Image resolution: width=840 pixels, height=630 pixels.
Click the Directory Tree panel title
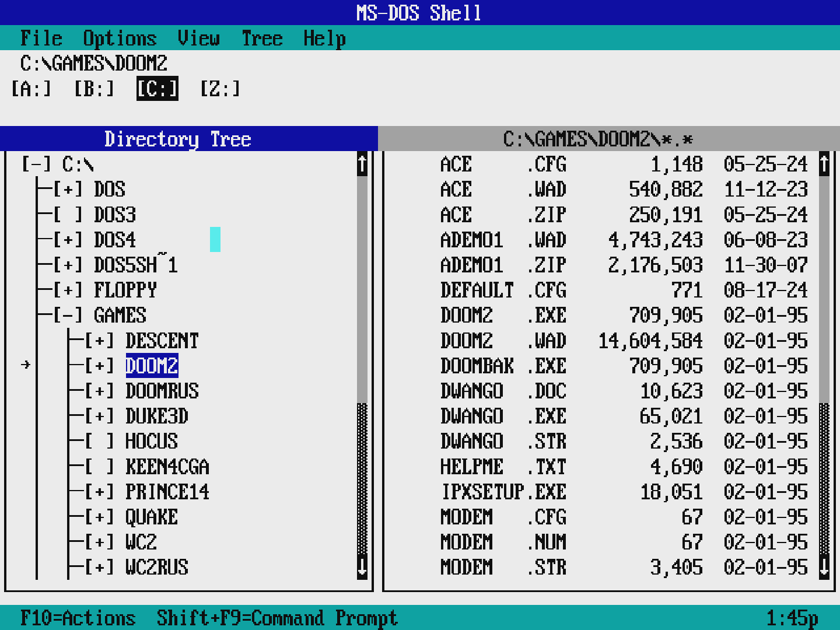point(178,139)
